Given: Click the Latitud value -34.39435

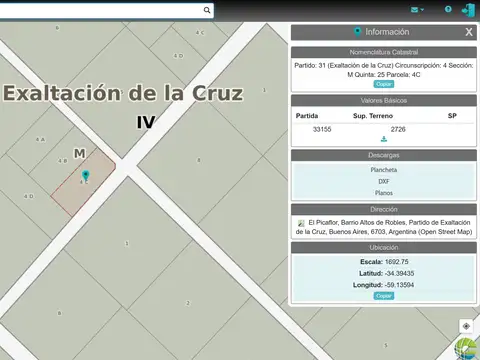Looking at the screenshot, I should tap(399, 273).
